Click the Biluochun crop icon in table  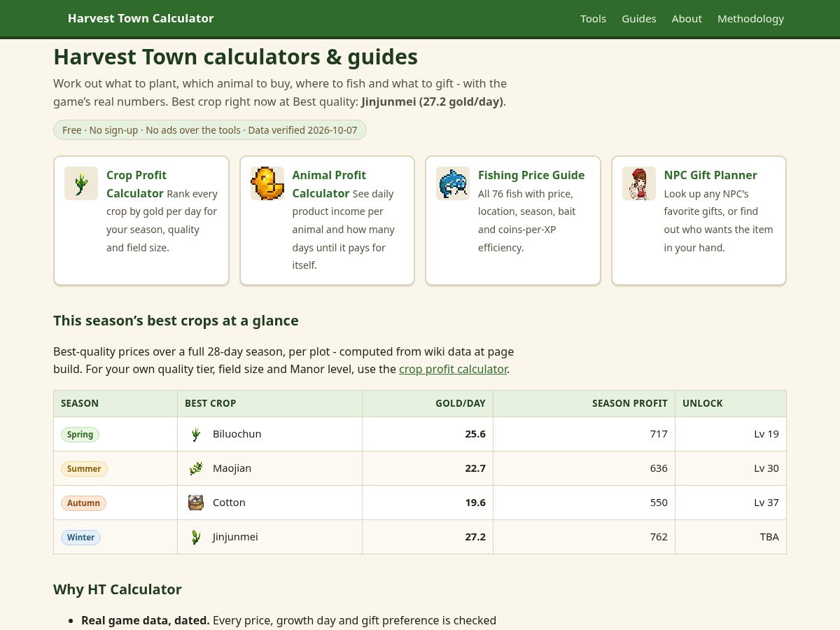pos(196,434)
